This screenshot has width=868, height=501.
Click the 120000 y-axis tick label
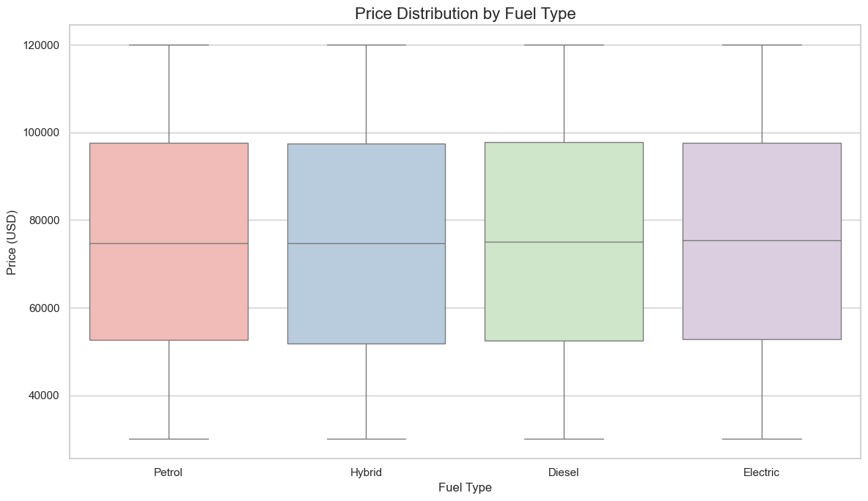click(x=41, y=45)
